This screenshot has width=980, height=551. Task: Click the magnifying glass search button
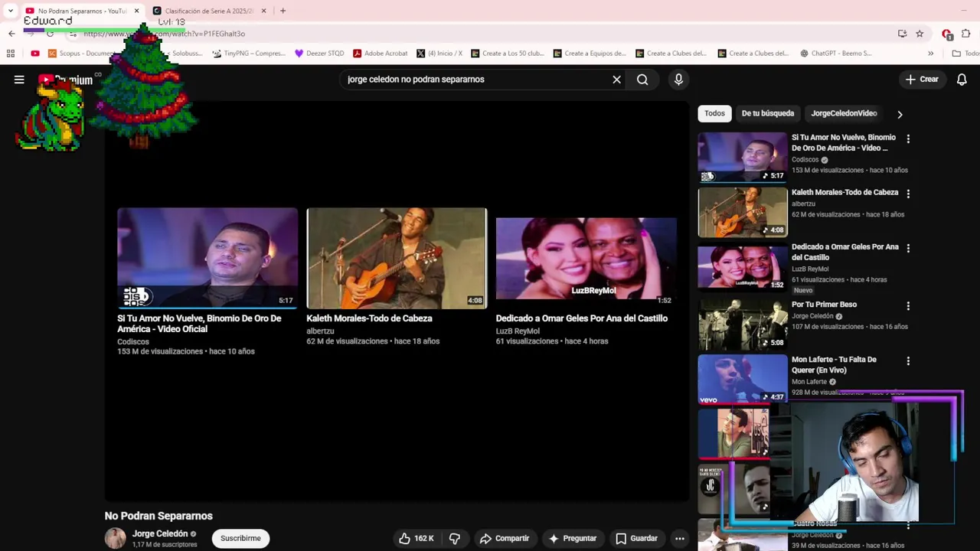[x=642, y=79]
